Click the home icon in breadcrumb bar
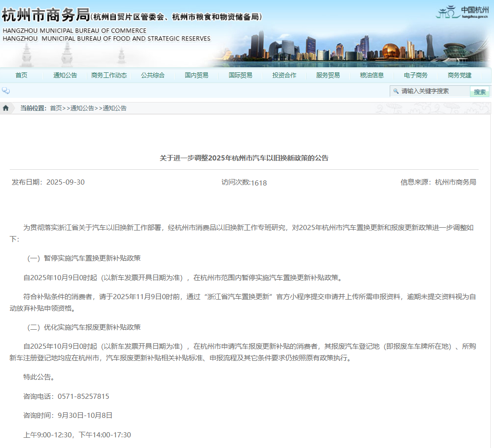Viewport: 494px width, 448px height. point(6,108)
